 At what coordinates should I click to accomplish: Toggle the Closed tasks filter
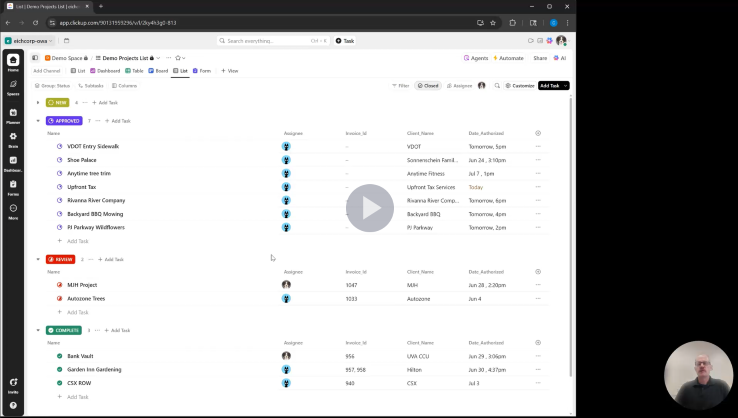coord(428,86)
